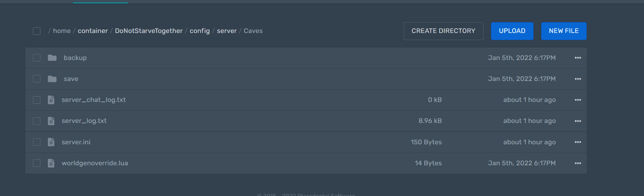This screenshot has height=196, width=644.
Task: Show more actions for server_log.txt
Action: [x=578, y=121]
